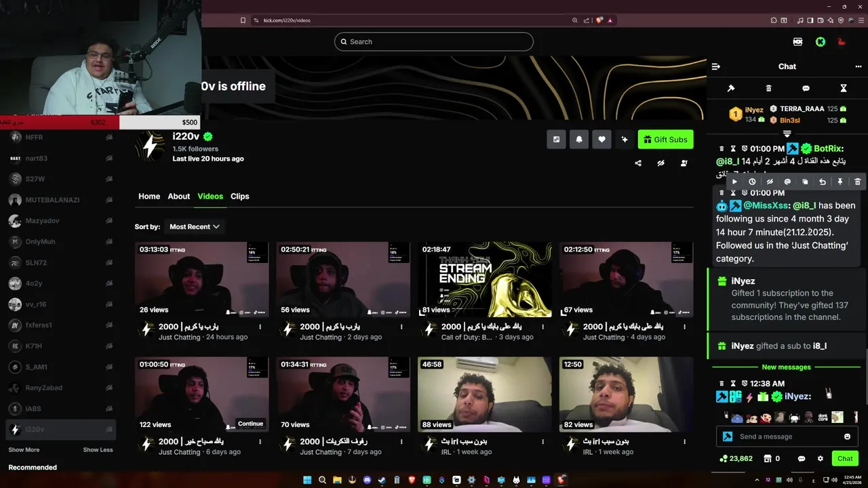Image resolution: width=868 pixels, height=488 pixels.
Task: Switch to the About tab
Action: (x=179, y=197)
